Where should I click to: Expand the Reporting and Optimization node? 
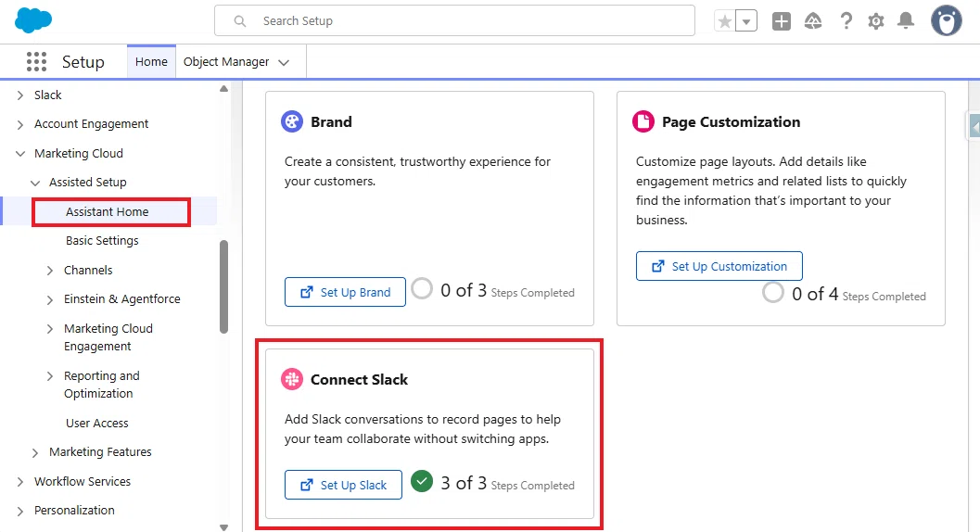50,376
